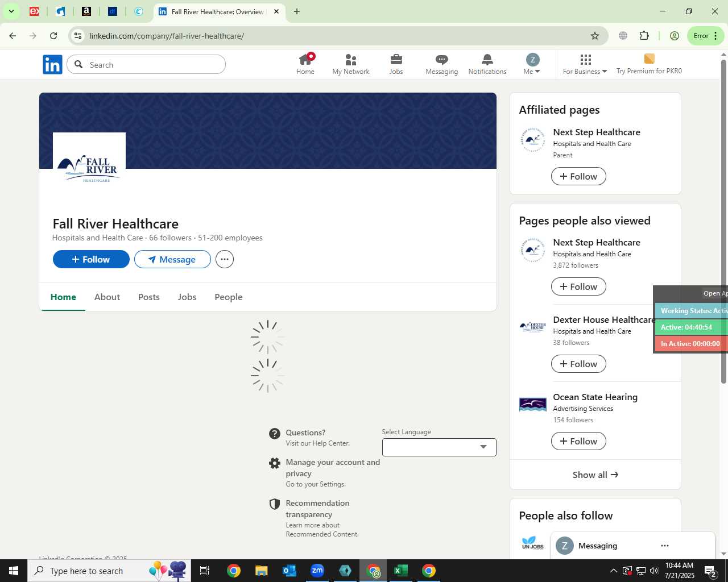This screenshot has width=728, height=582.
Task: Open Notifications bell in navbar
Action: 487,64
